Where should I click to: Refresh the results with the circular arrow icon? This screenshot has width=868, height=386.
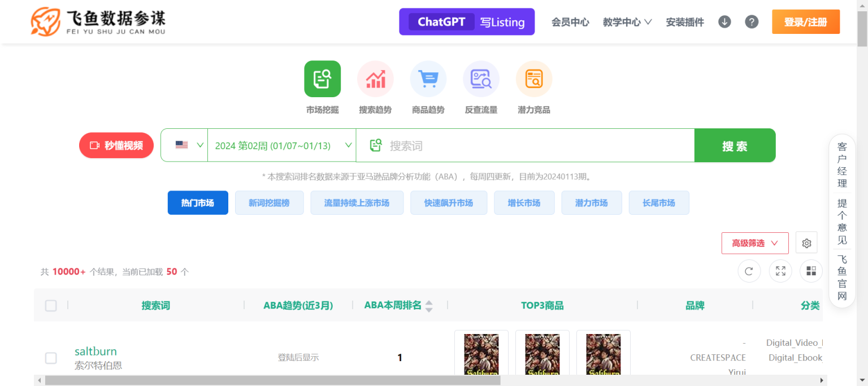click(749, 271)
